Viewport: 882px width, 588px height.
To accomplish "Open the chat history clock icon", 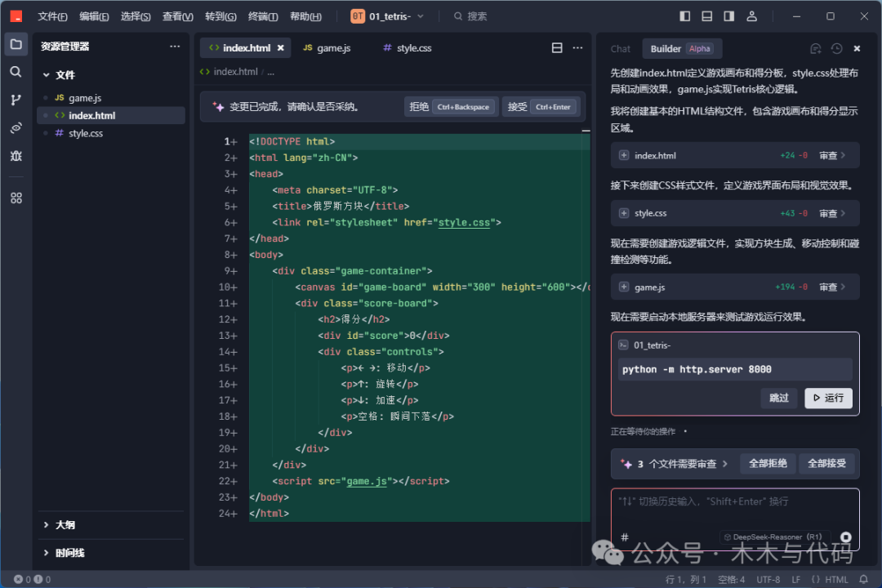I will tap(837, 49).
